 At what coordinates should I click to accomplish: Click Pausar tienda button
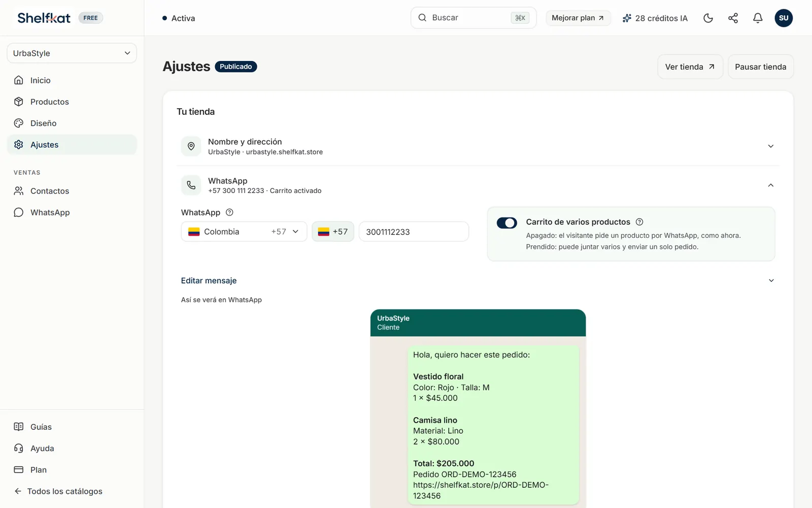(x=760, y=67)
